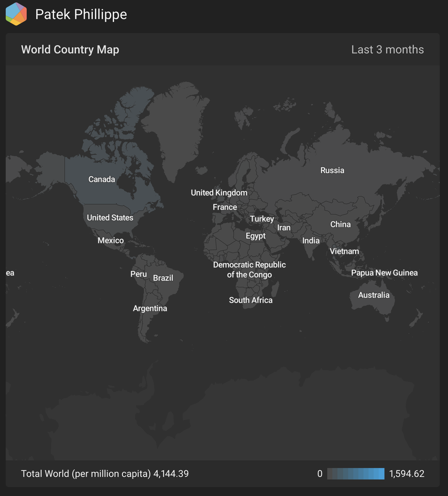This screenshot has width=448, height=496.
Task: Select Canada on the map
Action: tap(101, 179)
